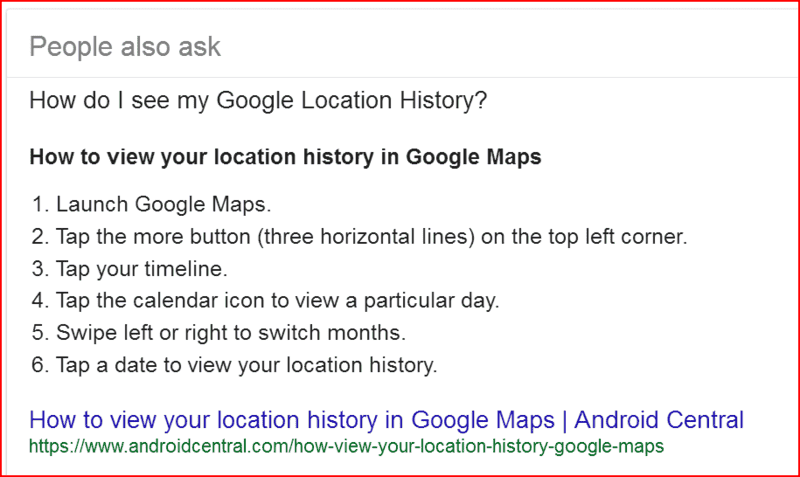Click the "People also ask" heading
The height and width of the screenshot is (477, 800).
[x=125, y=46]
